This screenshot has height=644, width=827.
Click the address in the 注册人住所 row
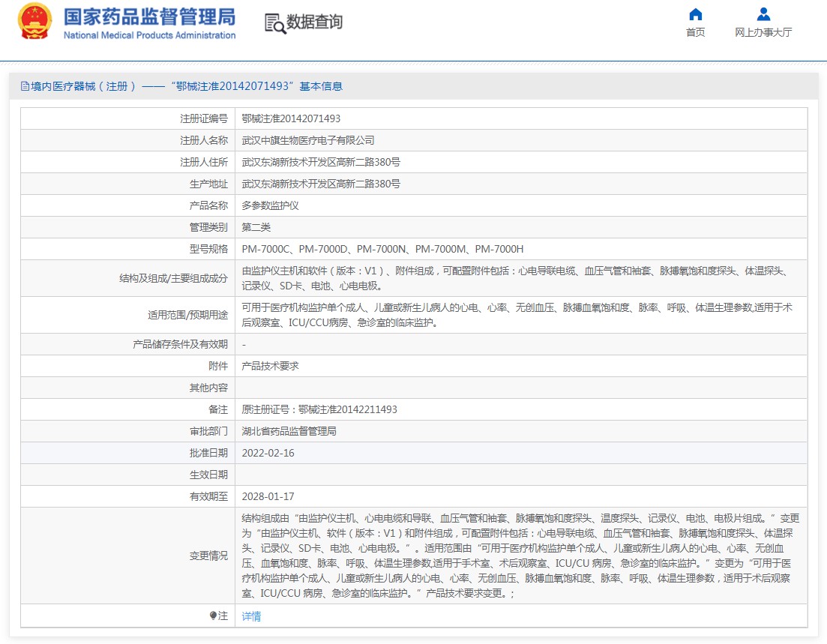[321, 162]
